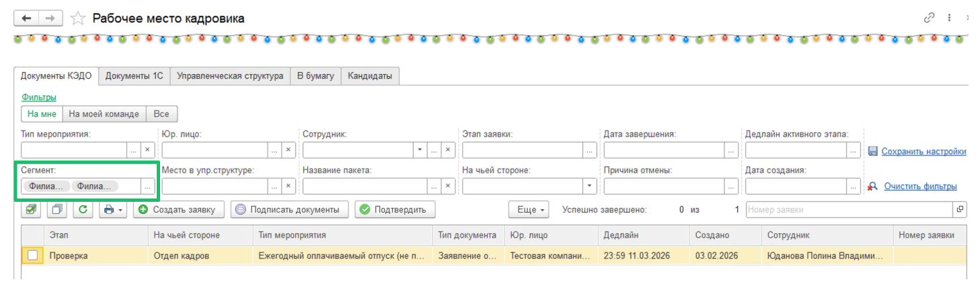Go forward with the right arrow button

click(51, 18)
